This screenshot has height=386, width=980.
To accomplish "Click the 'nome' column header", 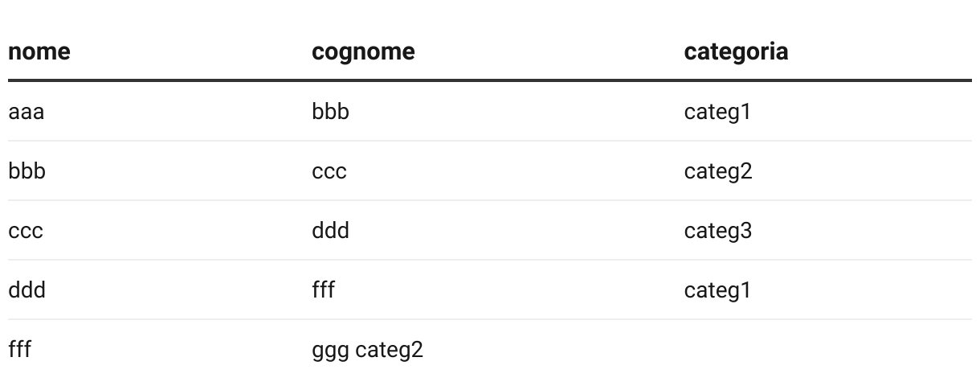I will [39, 51].
